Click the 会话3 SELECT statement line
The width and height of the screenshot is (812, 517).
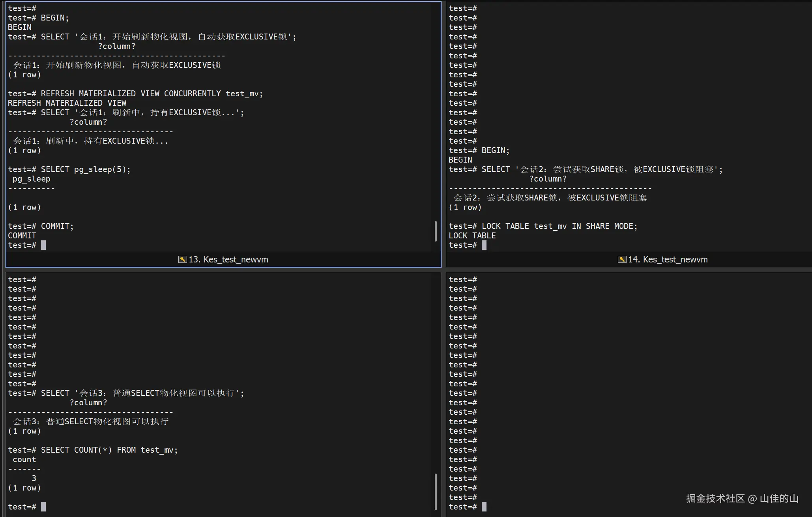point(142,393)
